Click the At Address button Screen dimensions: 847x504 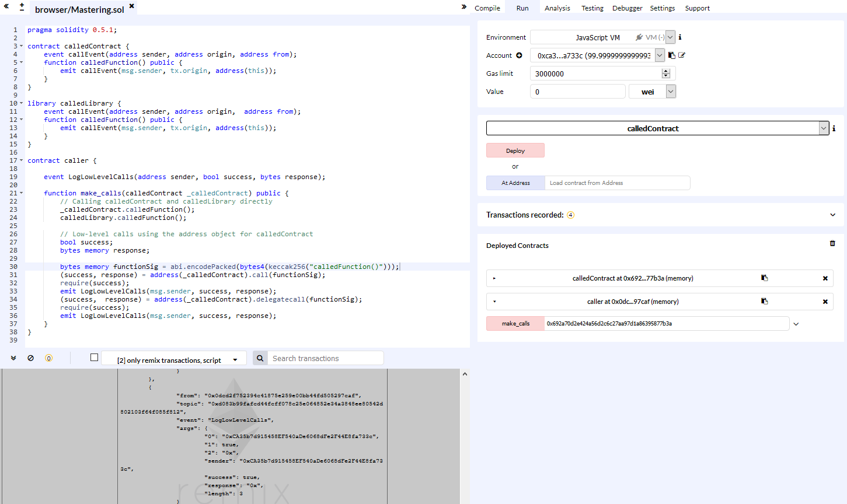tap(516, 183)
